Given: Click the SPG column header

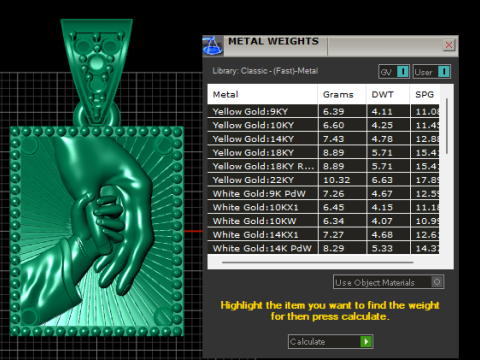Looking at the screenshot, I should click(425, 94).
